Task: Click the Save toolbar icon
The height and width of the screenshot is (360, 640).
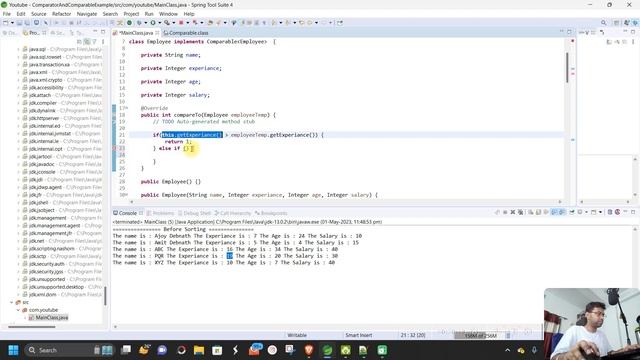Action: 19,23
